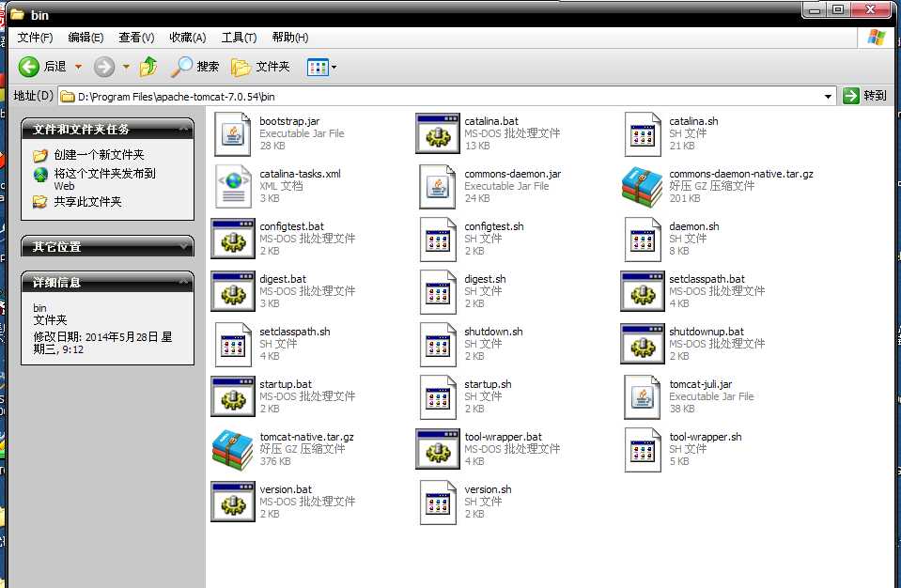
Task: Click the catalina-tasks.xml file name
Action: [x=300, y=174]
